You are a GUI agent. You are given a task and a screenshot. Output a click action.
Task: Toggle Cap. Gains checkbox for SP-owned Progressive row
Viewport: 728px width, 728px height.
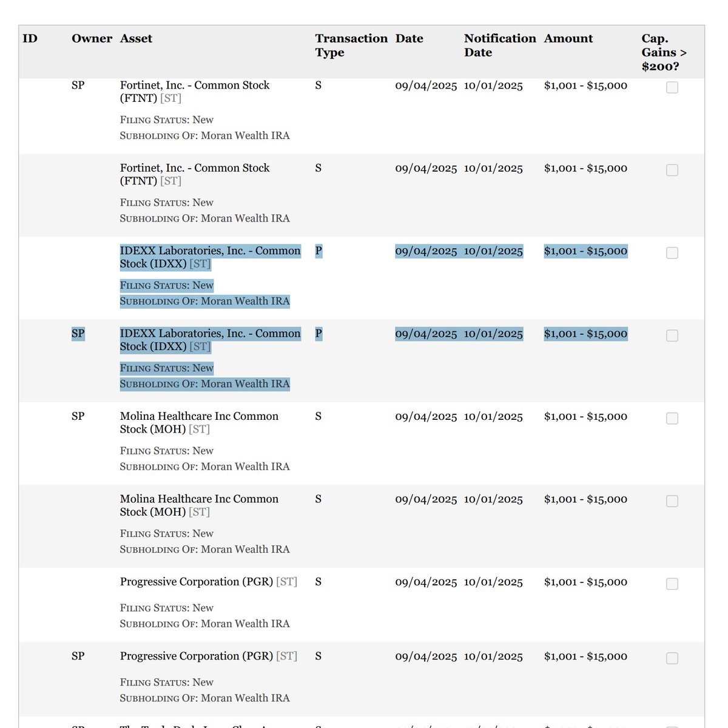[672, 658]
